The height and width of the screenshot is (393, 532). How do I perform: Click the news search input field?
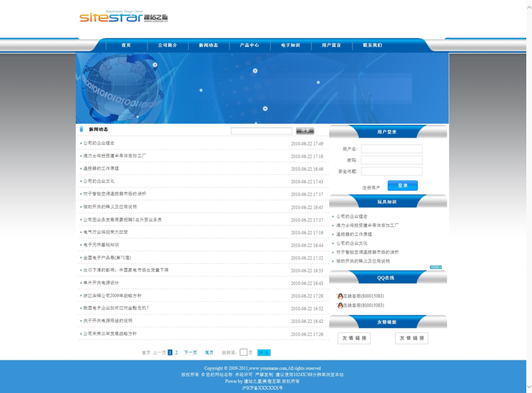261,131
